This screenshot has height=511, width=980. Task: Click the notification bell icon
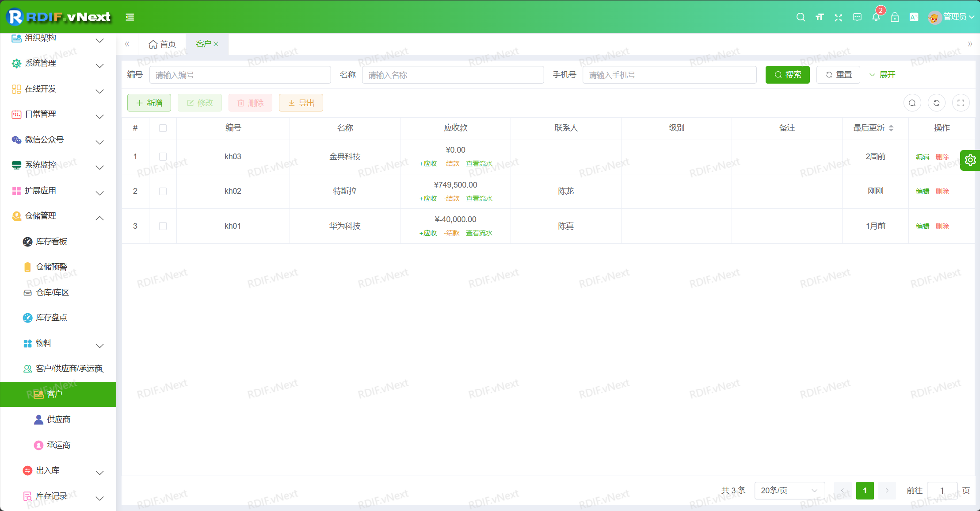coord(876,17)
